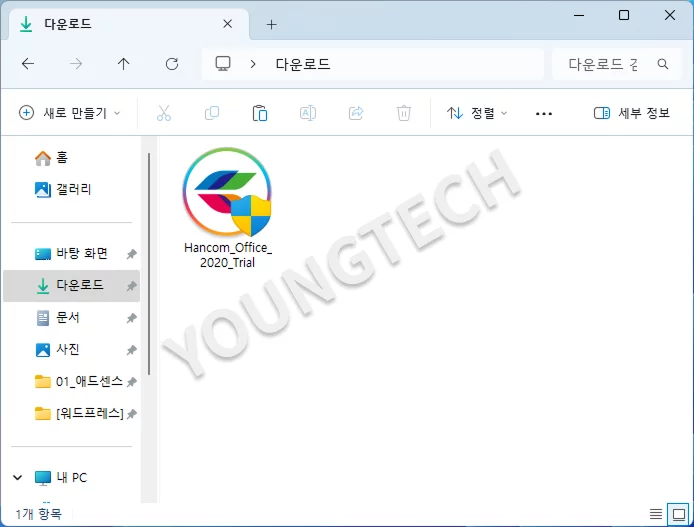Select 다운로드 in the address bar
This screenshot has height=527, width=694.
(x=303, y=64)
